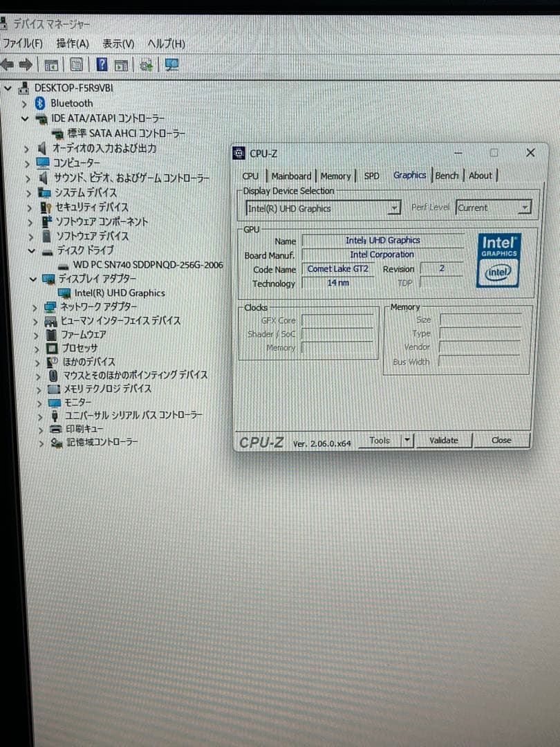This screenshot has width=560, height=747.
Task: Click the CPU-Z icon in the title bar
Action: click(x=239, y=153)
